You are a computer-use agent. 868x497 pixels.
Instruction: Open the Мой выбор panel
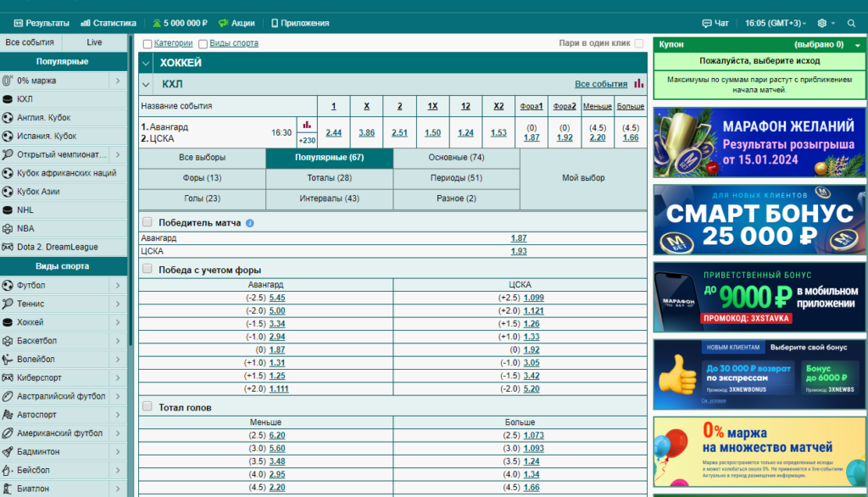coord(583,178)
